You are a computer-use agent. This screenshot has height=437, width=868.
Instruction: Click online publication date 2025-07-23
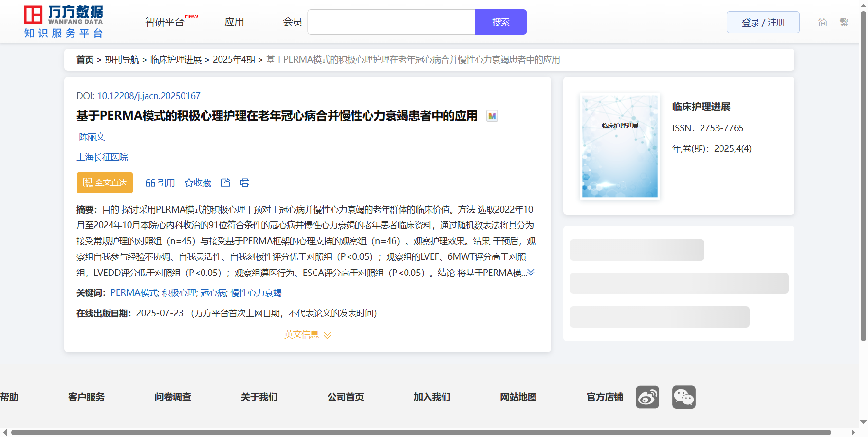pos(160,313)
